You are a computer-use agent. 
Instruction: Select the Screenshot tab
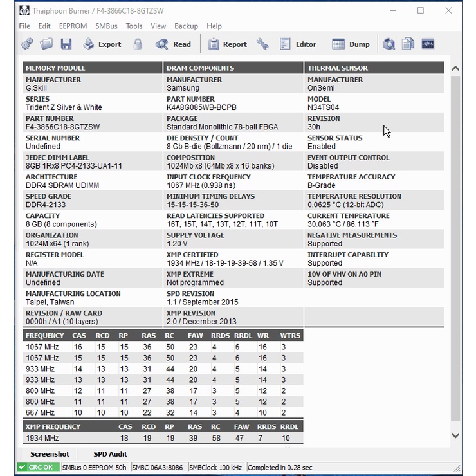click(x=50, y=454)
